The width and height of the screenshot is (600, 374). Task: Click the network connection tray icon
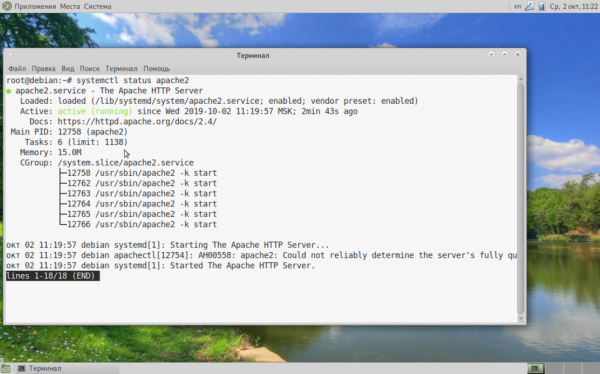[x=529, y=6]
